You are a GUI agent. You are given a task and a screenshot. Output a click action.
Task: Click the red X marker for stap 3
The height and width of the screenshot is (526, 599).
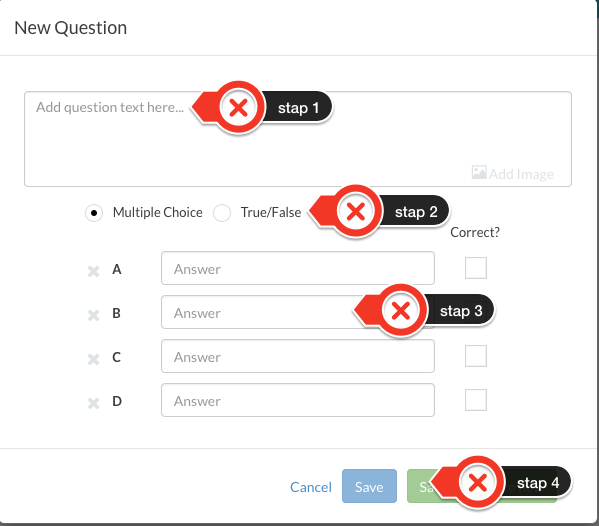tap(401, 310)
